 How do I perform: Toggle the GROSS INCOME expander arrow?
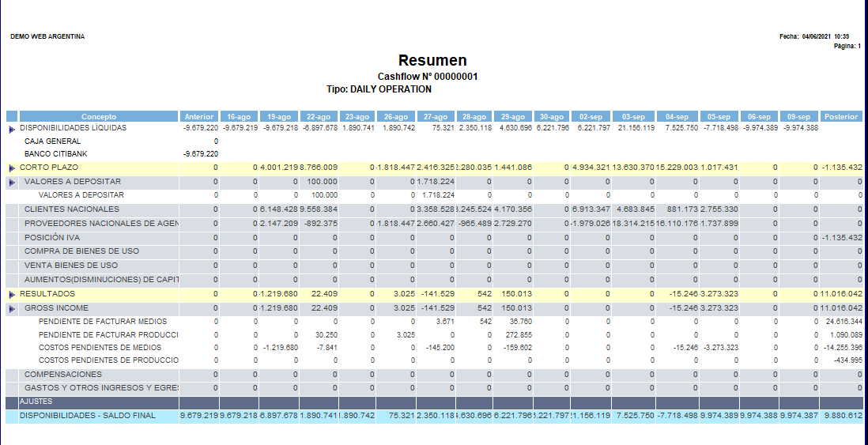click(x=12, y=309)
